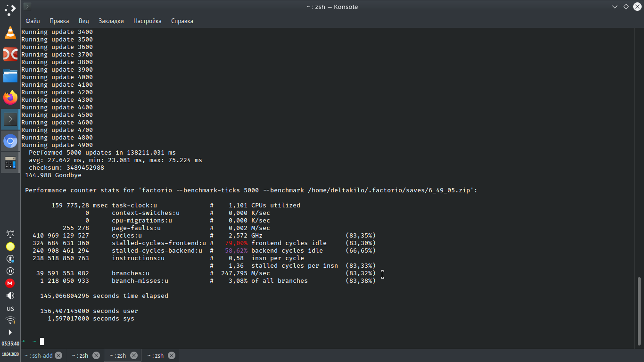The image size is (644, 362).
Task: Click the terminal vertical scrollbar handle
Action: [640, 312]
